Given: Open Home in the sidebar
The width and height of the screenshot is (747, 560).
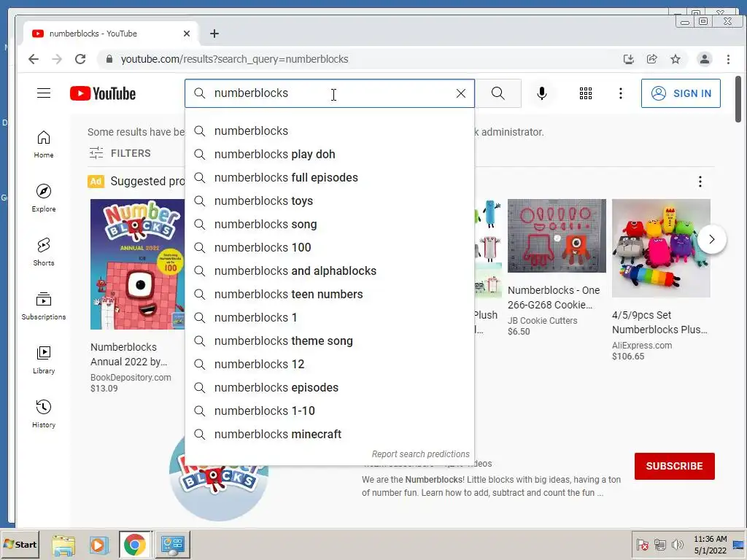Looking at the screenshot, I should point(43,144).
